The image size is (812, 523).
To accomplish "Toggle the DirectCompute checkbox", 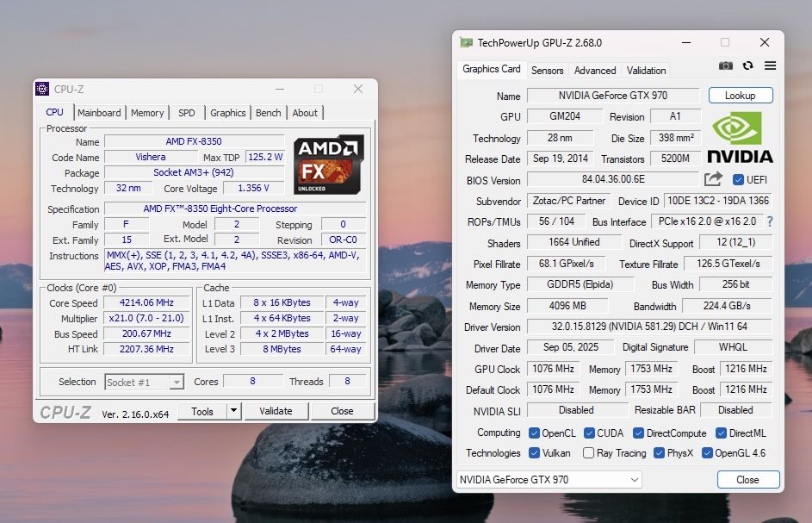I will click(638, 433).
